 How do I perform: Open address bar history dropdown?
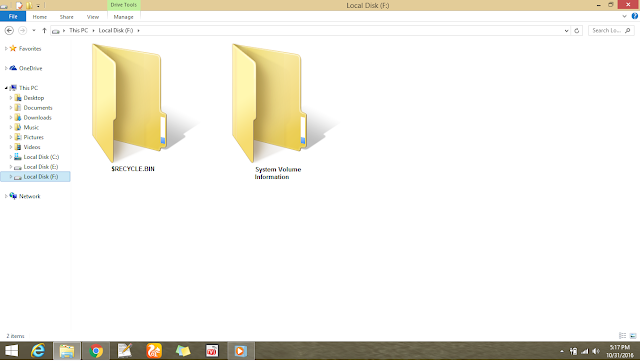[x=566, y=30]
